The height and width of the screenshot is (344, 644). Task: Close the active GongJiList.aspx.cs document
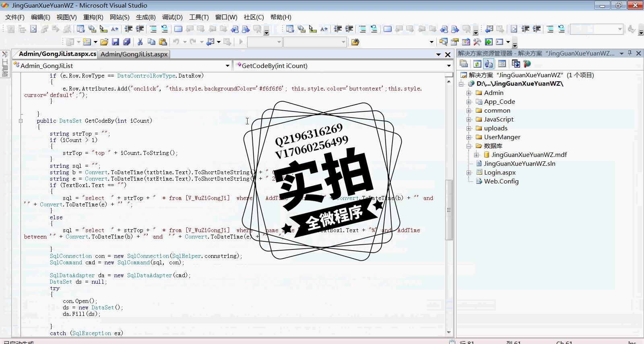click(x=448, y=54)
